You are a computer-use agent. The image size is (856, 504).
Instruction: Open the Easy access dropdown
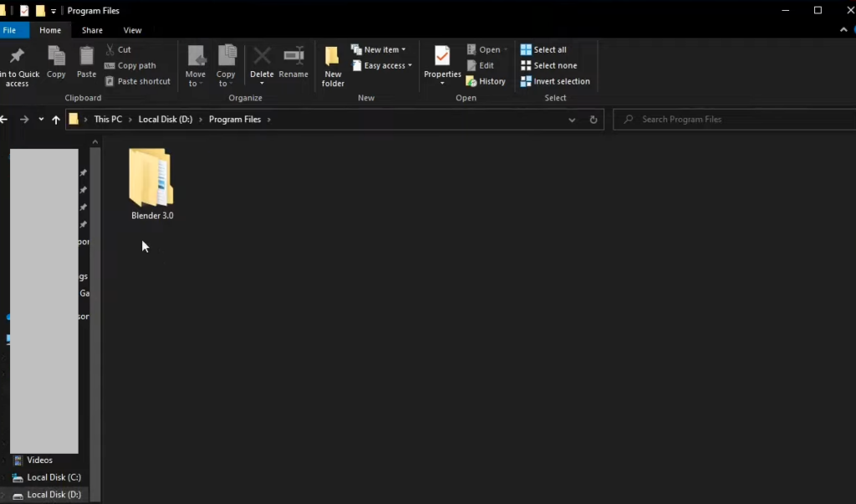pos(382,65)
